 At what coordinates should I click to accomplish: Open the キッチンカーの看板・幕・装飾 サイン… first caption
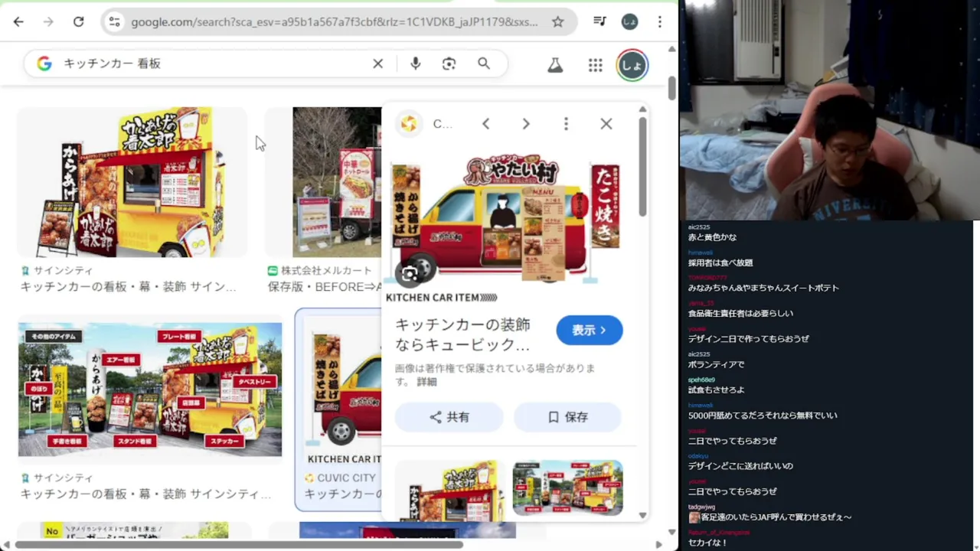128,286
